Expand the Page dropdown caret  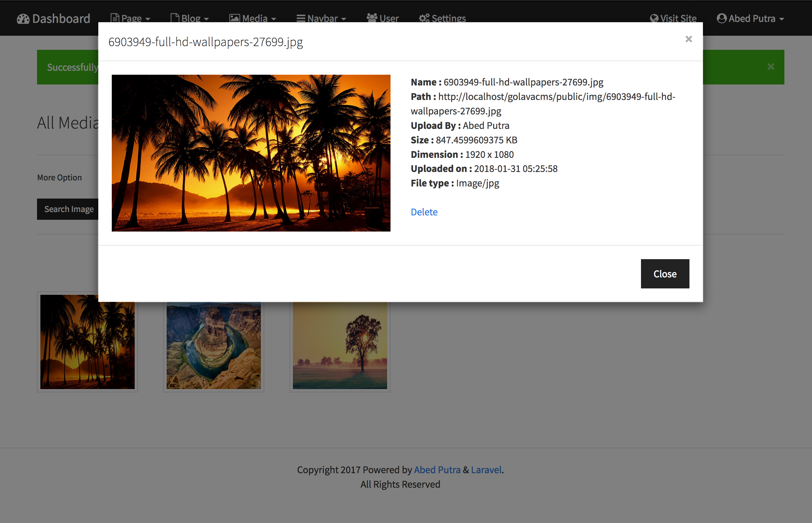pyautogui.click(x=148, y=20)
